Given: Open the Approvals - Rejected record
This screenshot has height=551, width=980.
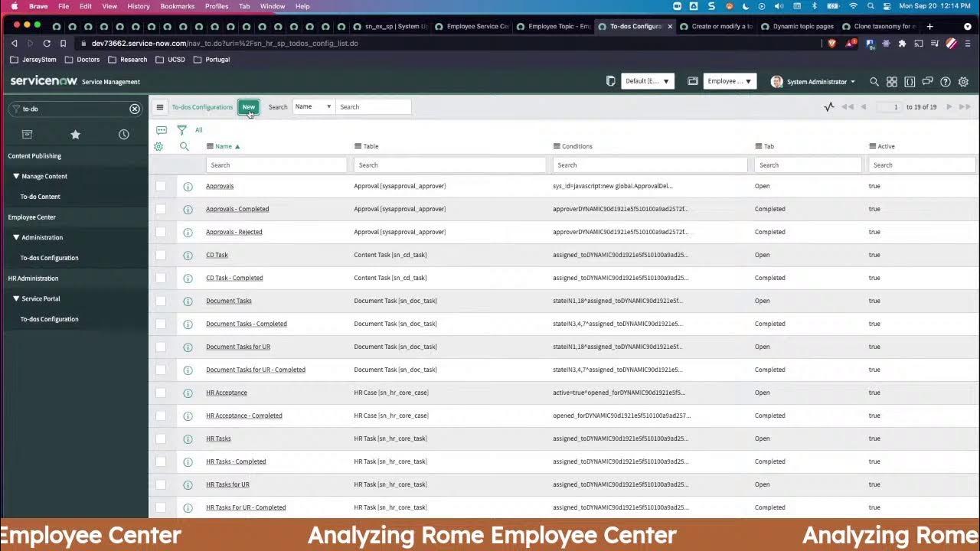Looking at the screenshot, I should (234, 232).
